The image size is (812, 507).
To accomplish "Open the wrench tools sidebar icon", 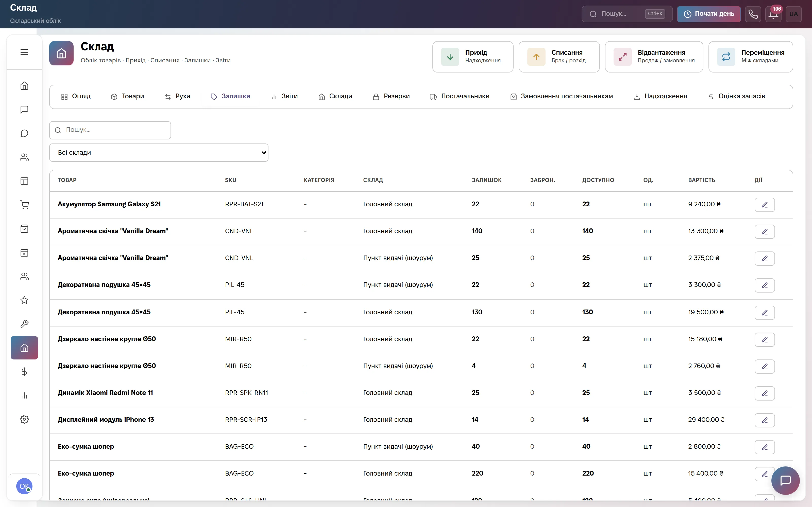I will [24, 324].
